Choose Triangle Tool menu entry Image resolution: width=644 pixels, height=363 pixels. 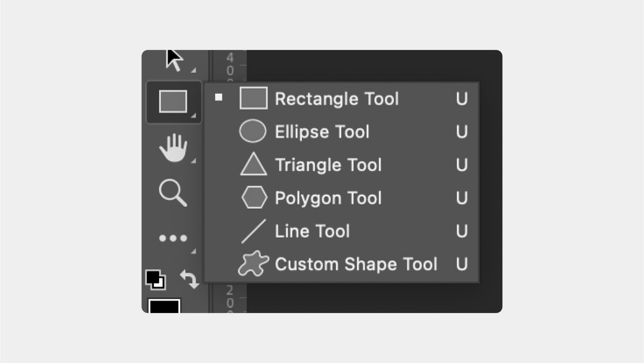pos(328,165)
